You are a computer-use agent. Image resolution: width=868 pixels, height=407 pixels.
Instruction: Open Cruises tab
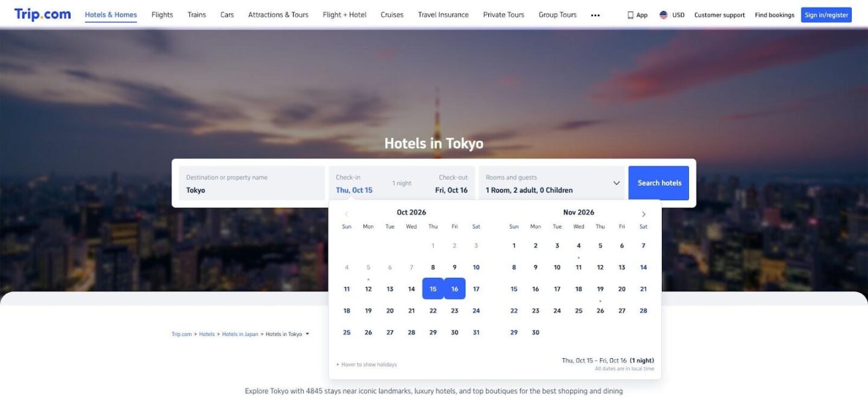(x=392, y=15)
